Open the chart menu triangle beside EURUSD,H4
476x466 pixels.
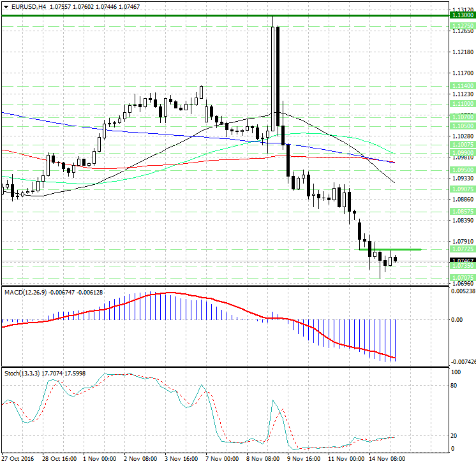coord(6,6)
